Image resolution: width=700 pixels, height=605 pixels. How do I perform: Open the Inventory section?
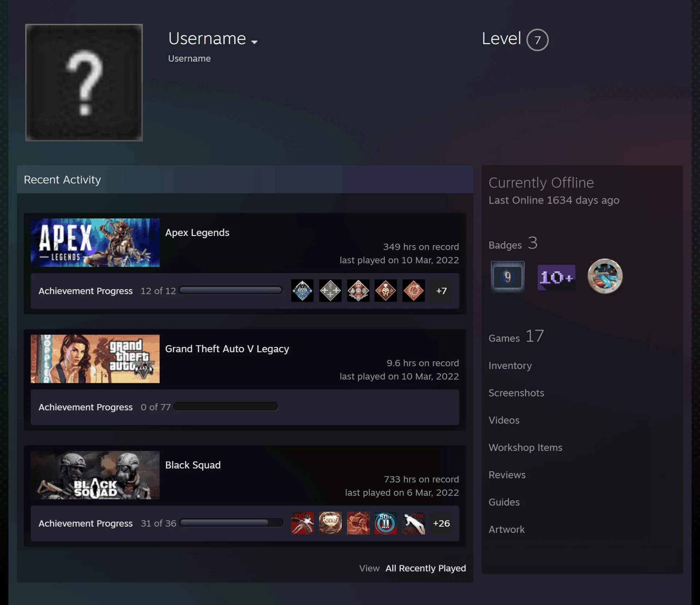510,366
